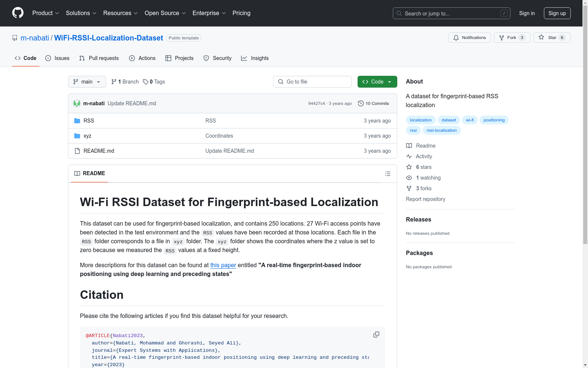Viewport: 588px width, 368px height.
Task: Focus the Go to file field
Action: tap(312, 82)
